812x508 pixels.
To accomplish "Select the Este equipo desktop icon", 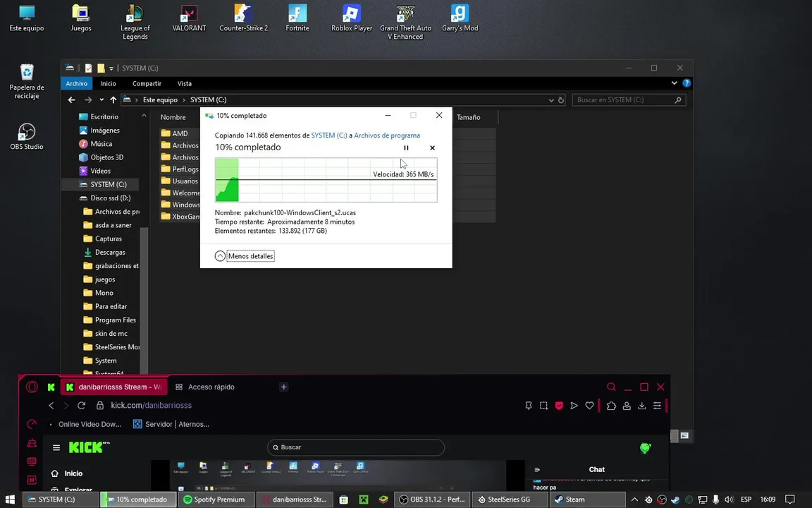I will 26,18.
